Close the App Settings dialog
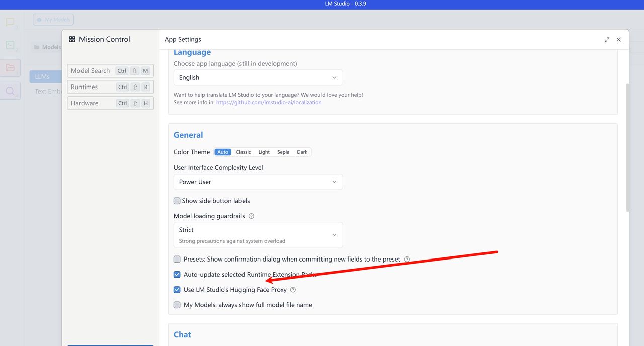The height and width of the screenshot is (346, 644). (619, 40)
